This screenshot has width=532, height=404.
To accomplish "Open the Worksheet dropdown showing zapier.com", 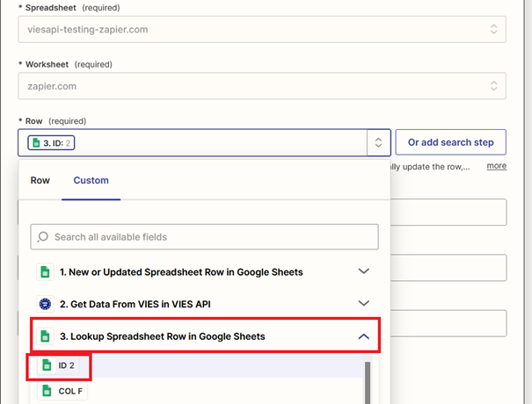I will (x=262, y=86).
